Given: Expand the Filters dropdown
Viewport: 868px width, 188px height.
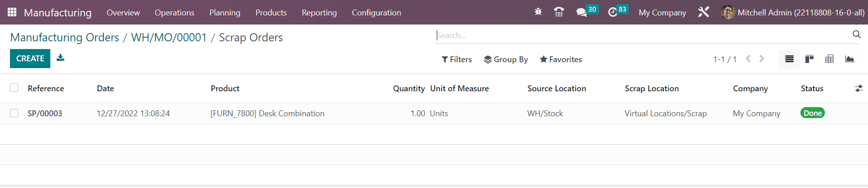Looking at the screenshot, I should coord(457,59).
